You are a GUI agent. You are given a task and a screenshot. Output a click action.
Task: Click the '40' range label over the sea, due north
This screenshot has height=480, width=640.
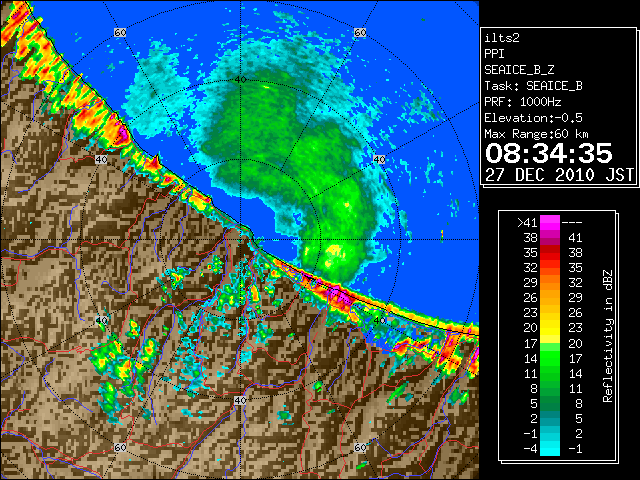[x=240, y=79]
